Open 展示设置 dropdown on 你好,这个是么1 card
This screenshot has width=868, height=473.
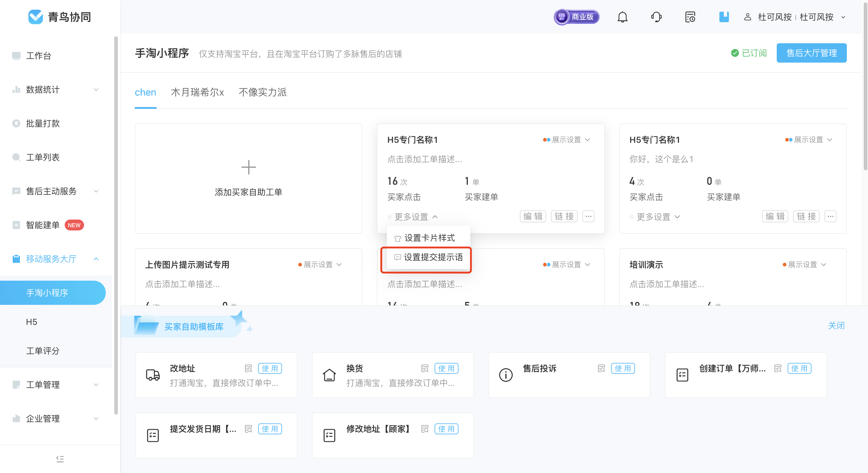pyautogui.click(x=809, y=140)
